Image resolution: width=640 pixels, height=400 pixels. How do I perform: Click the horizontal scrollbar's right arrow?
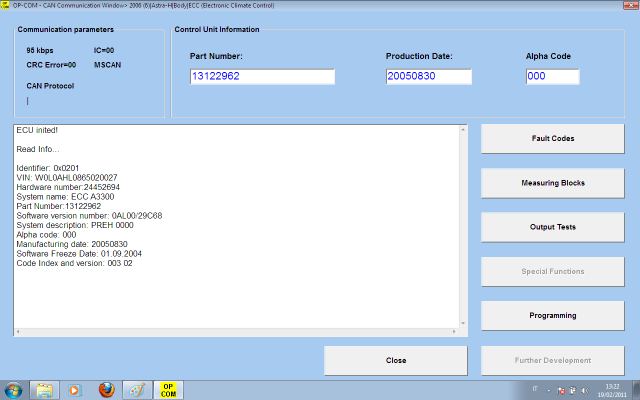[x=454, y=332]
